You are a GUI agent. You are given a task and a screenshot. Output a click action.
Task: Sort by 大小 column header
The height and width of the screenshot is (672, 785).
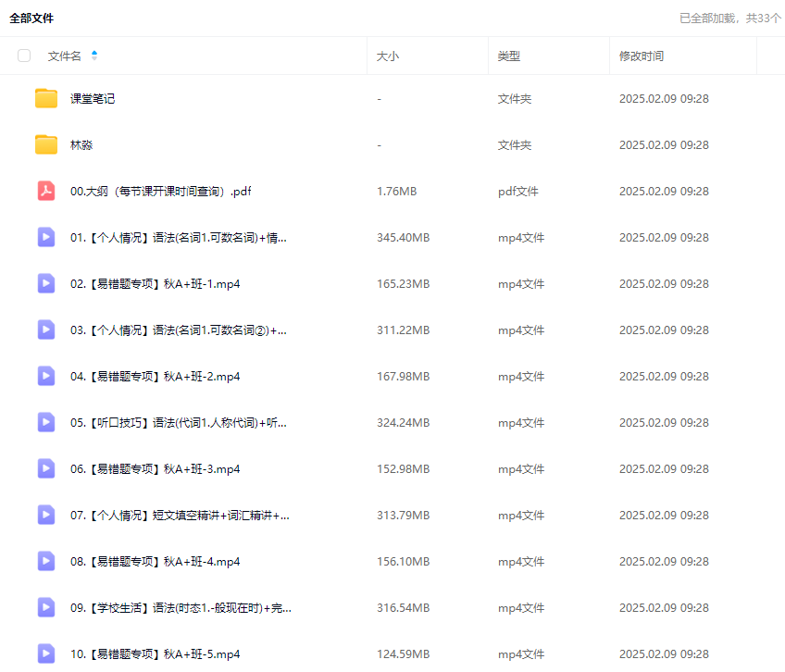[388, 56]
